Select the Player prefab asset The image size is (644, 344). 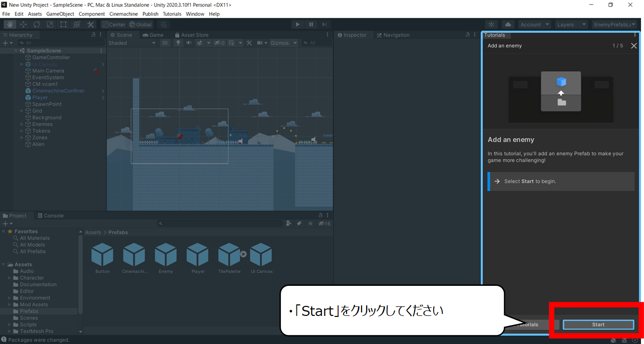tap(198, 258)
